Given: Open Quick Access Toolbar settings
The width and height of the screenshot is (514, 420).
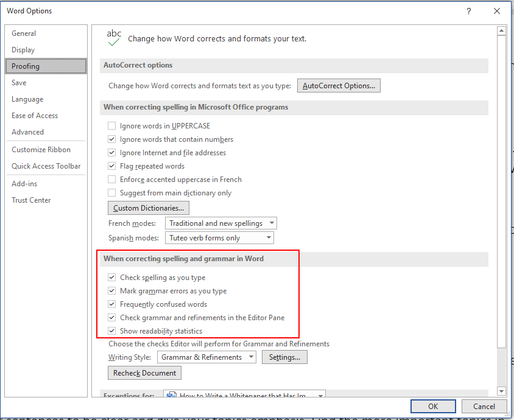Looking at the screenshot, I should tap(46, 166).
